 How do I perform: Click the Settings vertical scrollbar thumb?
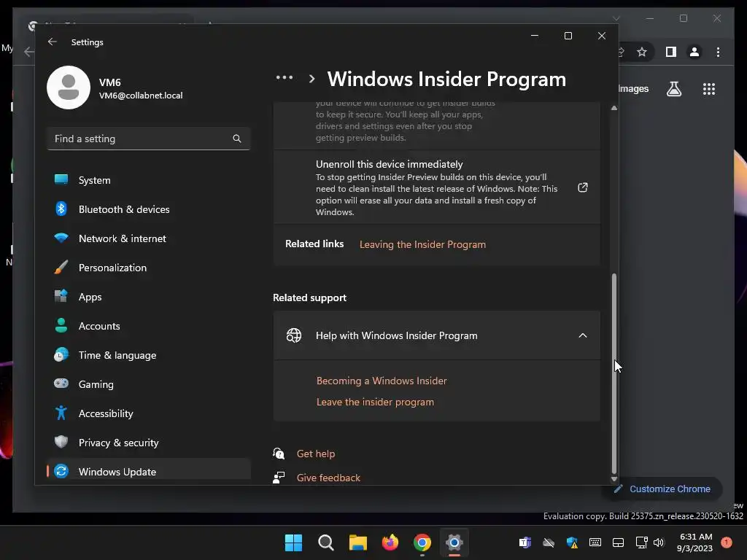614,373
